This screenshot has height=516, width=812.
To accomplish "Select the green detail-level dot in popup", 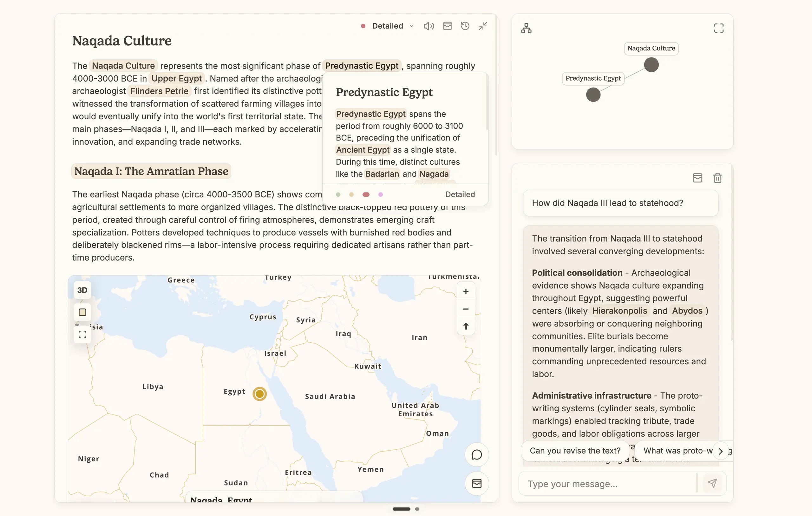I will click(338, 195).
